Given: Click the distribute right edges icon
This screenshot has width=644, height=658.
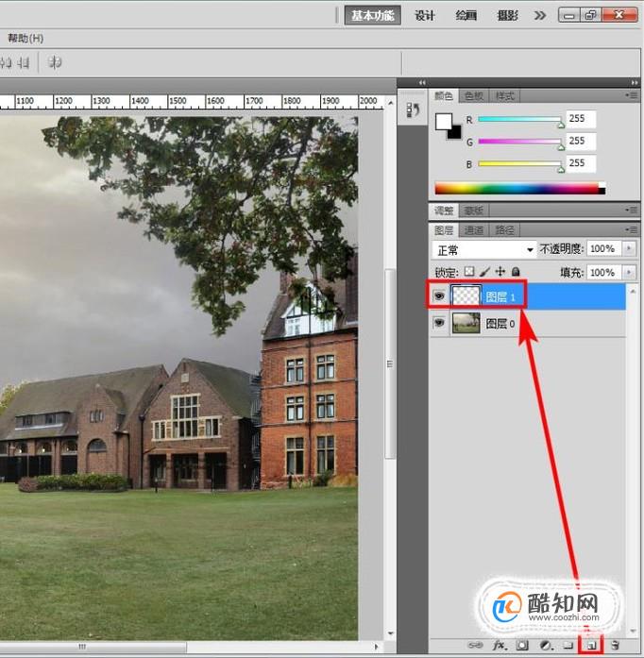Looking at the screenshot, I should [24, 63].
